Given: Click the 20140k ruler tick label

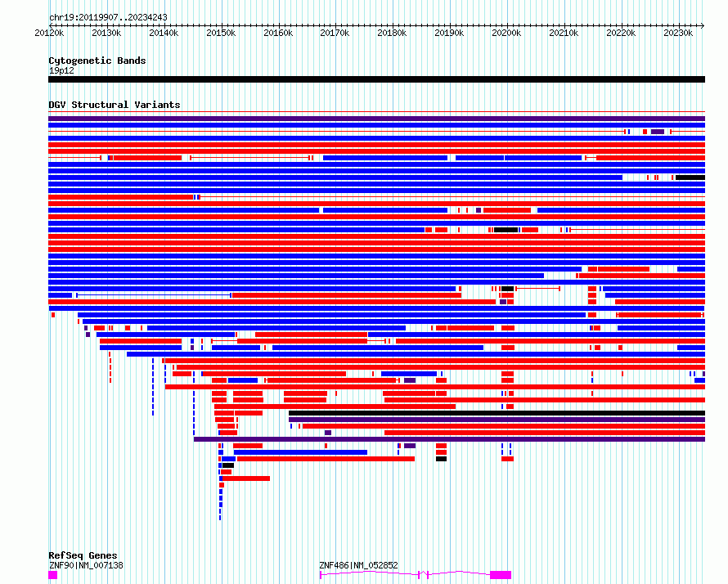Looking at the screenshot, I should [164, 33].
